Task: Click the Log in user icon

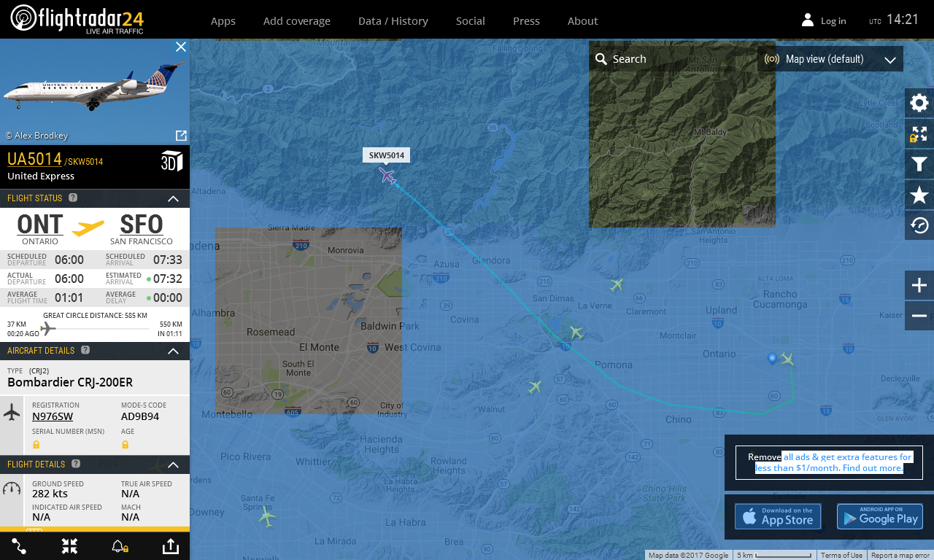Action: tap(808, 20)
